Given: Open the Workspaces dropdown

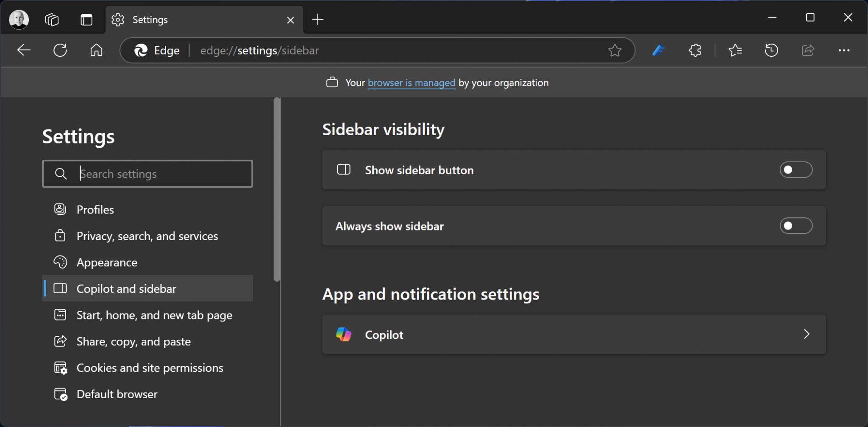Looking at the screenshot, I should point(52,19).
